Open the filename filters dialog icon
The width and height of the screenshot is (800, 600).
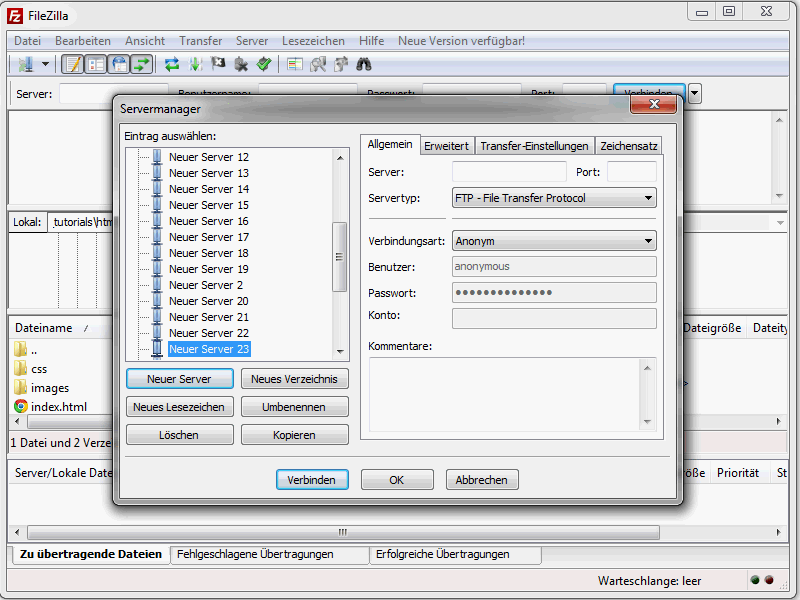tap(295, 64)
